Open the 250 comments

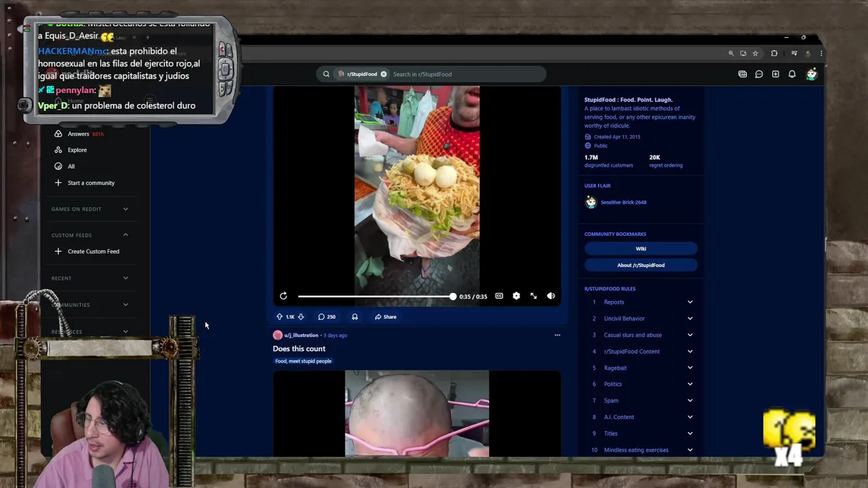tap(327, 317)
